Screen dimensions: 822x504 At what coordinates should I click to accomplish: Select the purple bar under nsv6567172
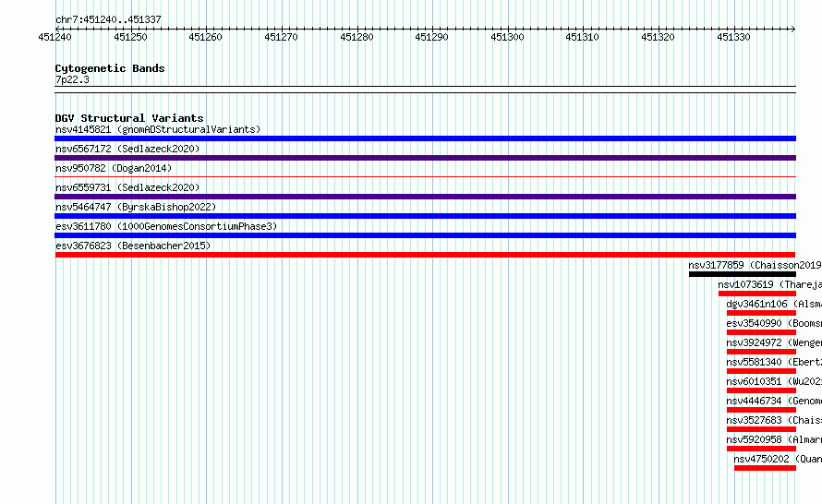click(x=425, y=158)
